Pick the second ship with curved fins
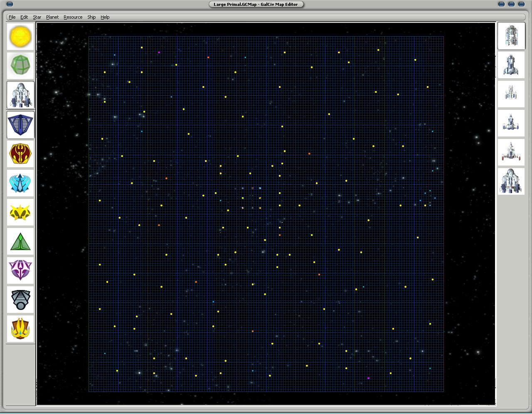532x414 pixels. point(511,65)
